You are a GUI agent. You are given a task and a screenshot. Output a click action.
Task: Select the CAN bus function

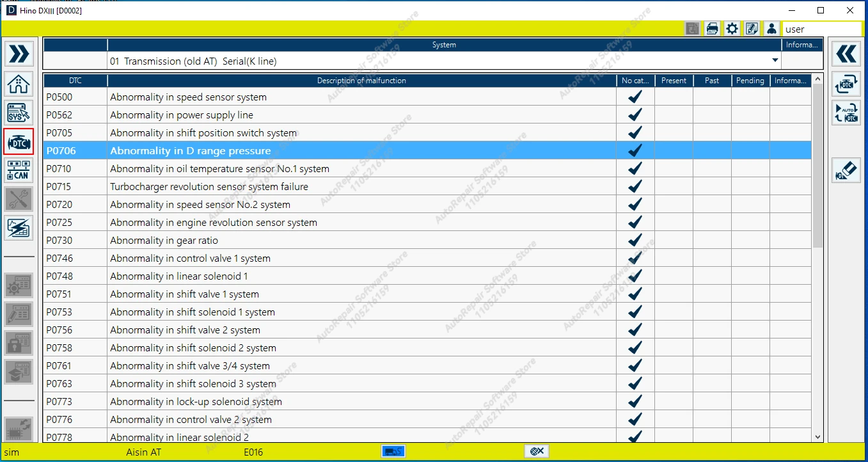tap(19, 170)
